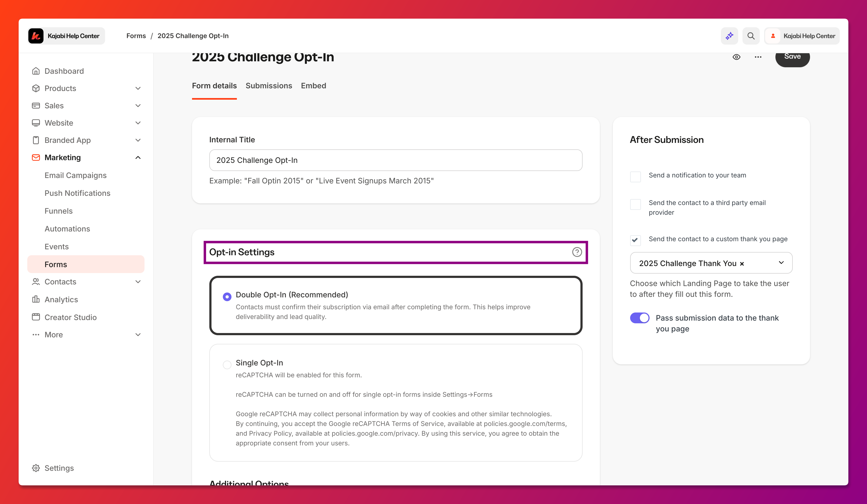Remove 2025 Challenge Thank You selection

pyautogui.click(x=742, y=264)
